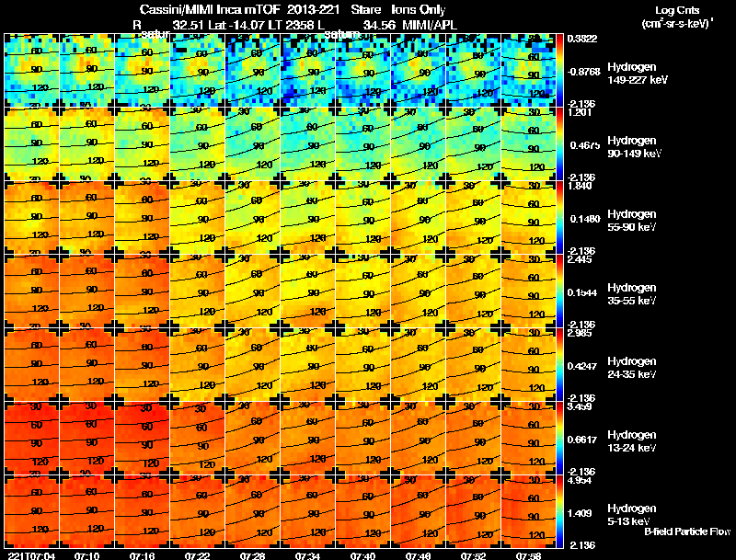Select the '07:28' time axis label
This screenshot has height=560, width=736.
point(252,555)
